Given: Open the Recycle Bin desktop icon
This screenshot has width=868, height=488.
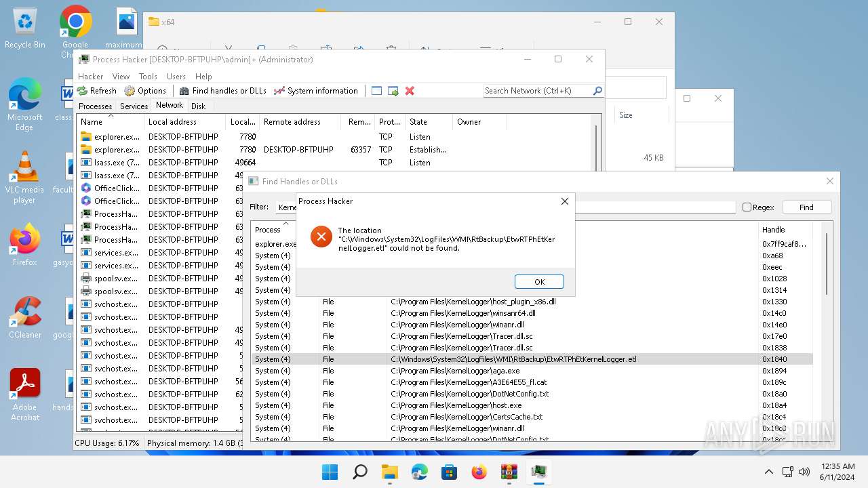Looking at the screenshot, I should click(25, 28).
